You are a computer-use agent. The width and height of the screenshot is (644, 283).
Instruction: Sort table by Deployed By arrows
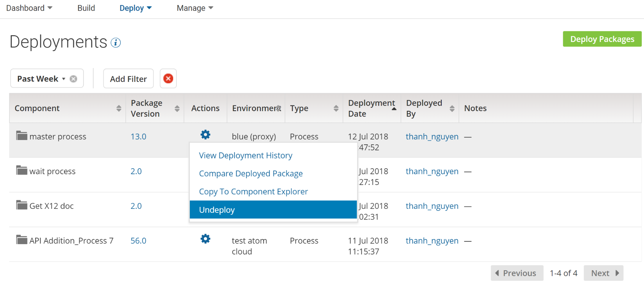[x=452, y=108]
